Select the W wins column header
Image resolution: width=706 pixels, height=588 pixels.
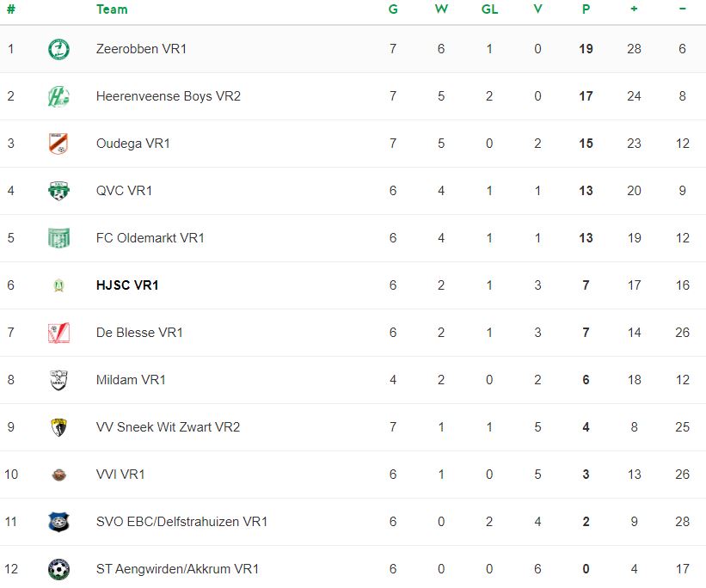coord(441,9)
